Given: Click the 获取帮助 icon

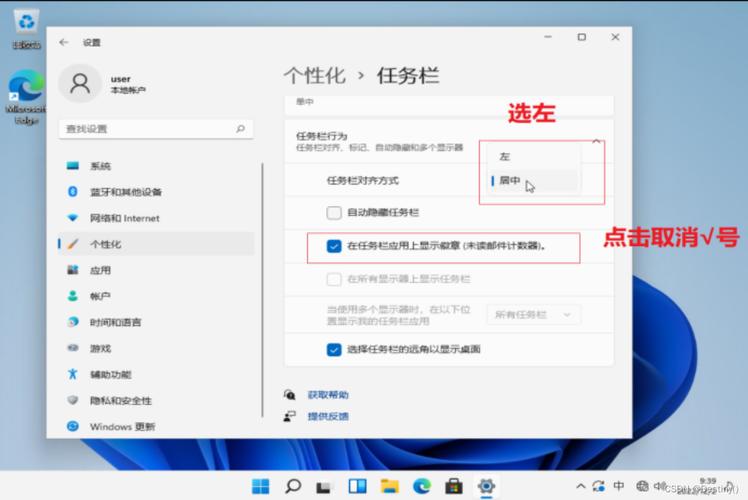Looking at the screenshot, I should [290, 395].
